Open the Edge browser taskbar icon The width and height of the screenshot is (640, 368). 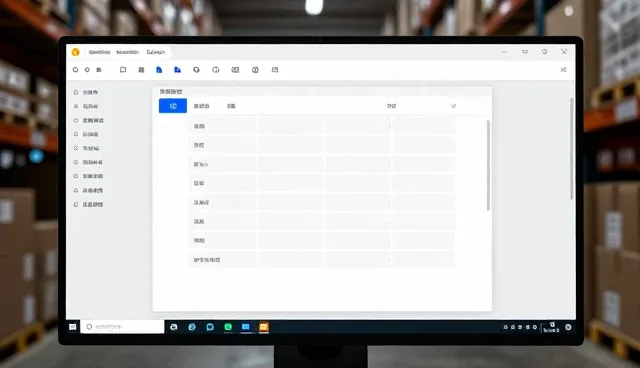(x=192, y=327)
